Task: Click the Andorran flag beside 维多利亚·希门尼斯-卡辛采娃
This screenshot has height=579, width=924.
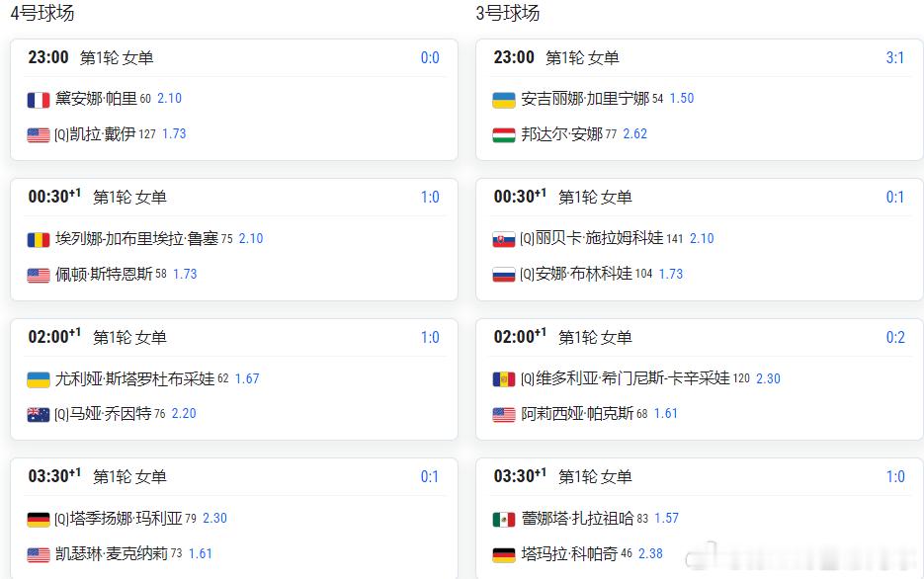Action: click(x=504, y=379)
